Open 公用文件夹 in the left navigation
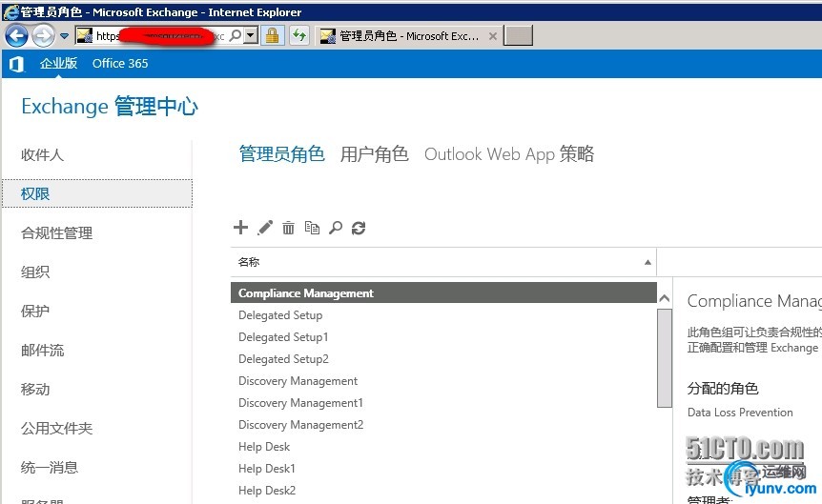 click(x=56, y=428)
